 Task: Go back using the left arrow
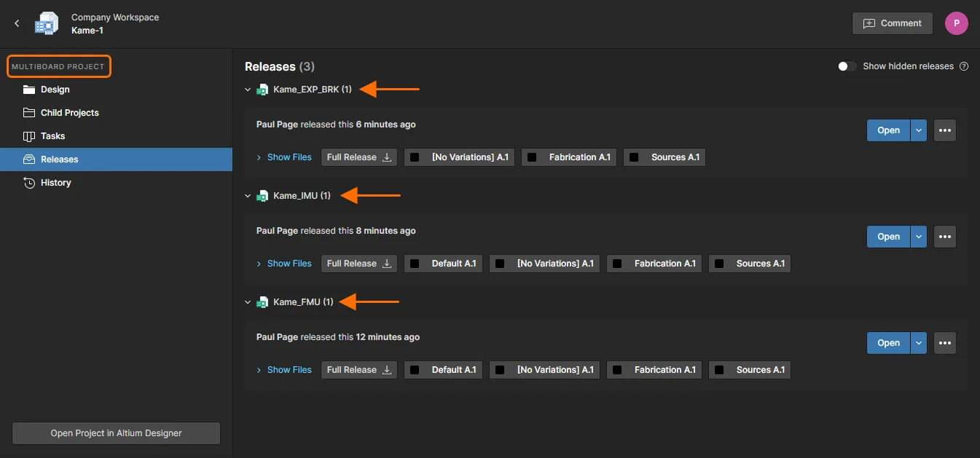(17, 23)
